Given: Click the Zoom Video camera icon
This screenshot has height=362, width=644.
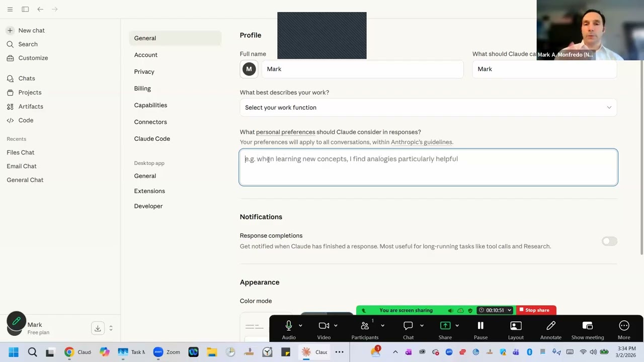Looking at the screenshot, I should pos(324,326).
